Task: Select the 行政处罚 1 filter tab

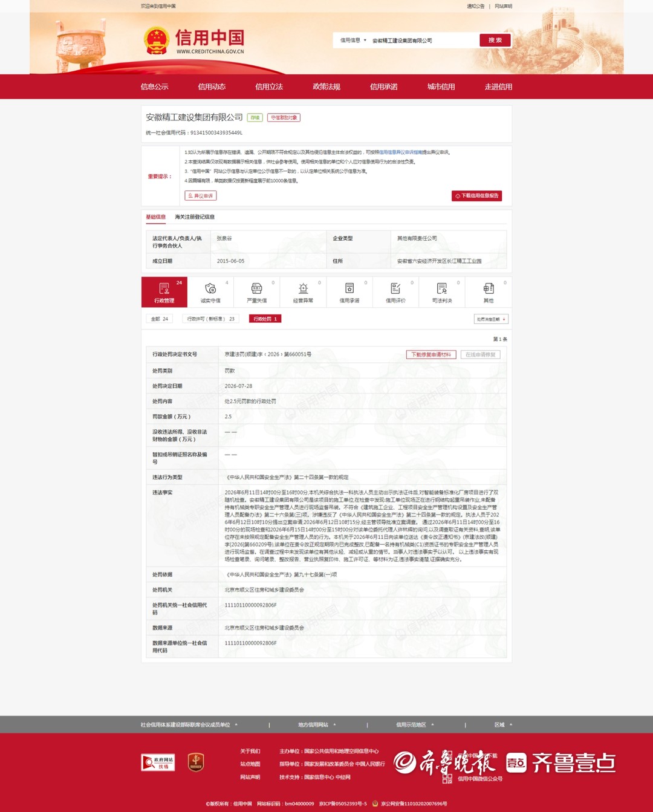Action: coord(265,319)
